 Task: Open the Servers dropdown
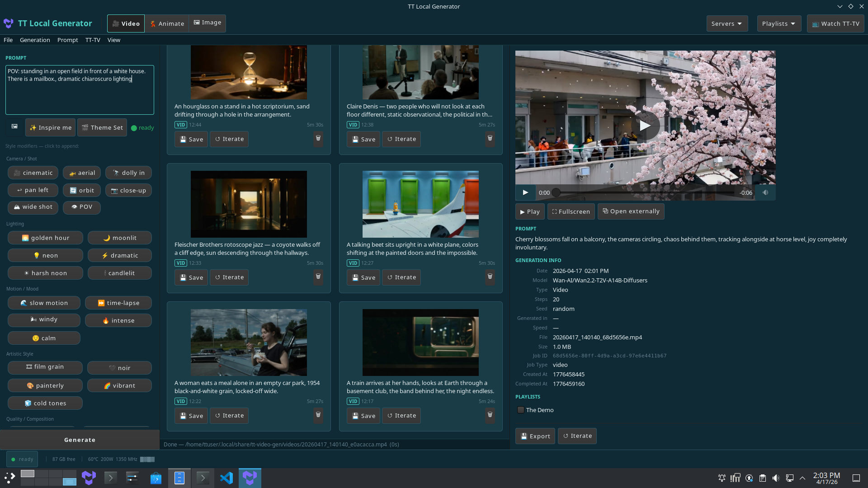(x=726, y=23)
